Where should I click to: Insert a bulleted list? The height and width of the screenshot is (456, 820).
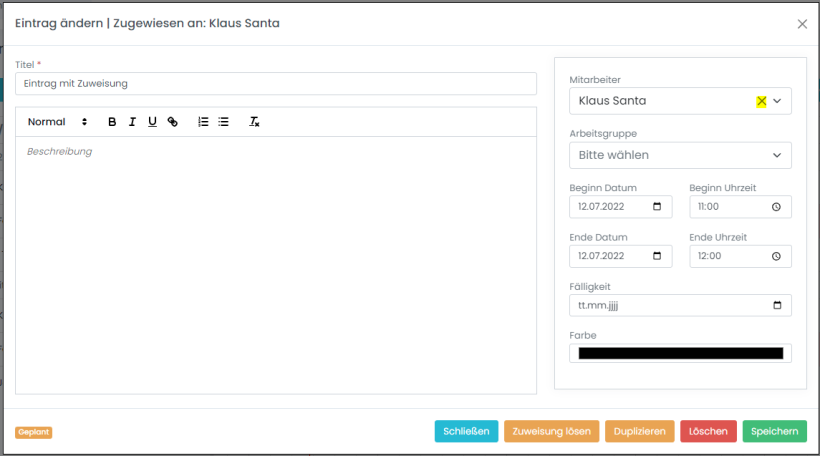coord(223,122)
